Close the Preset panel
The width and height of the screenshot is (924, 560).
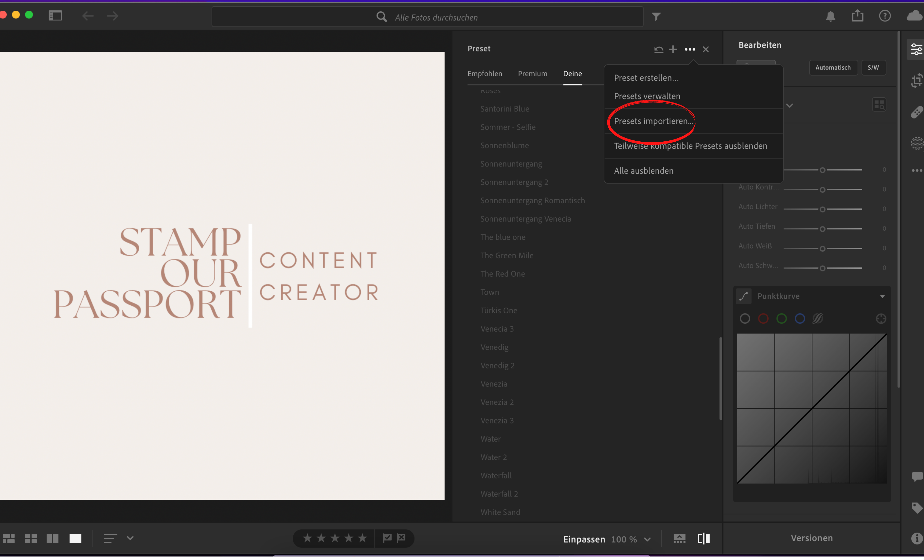pos(706,49)
